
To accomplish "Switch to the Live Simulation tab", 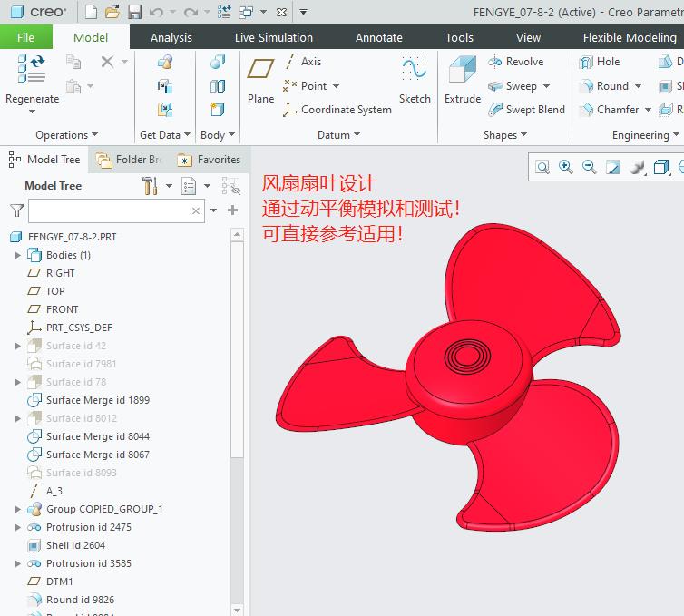I will [274, 37].
